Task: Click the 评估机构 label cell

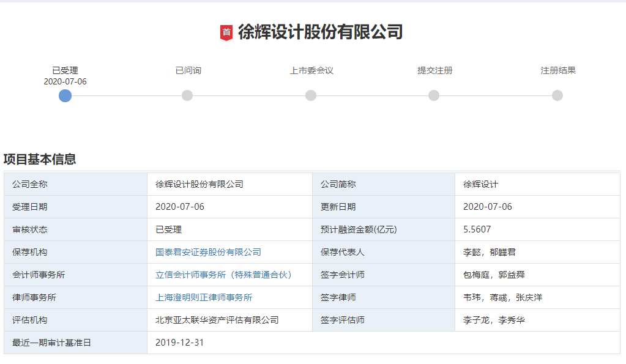Action: point(75,320)
